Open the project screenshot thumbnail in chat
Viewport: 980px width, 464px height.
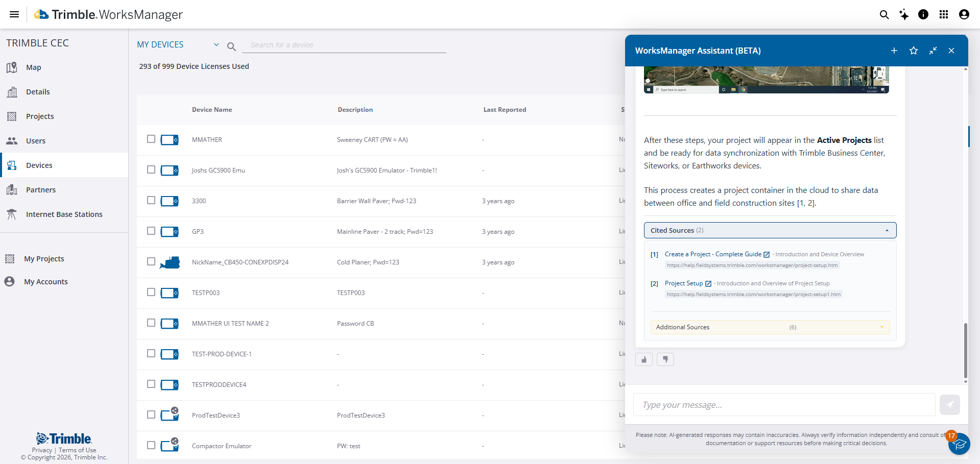(x=767, y=80)
